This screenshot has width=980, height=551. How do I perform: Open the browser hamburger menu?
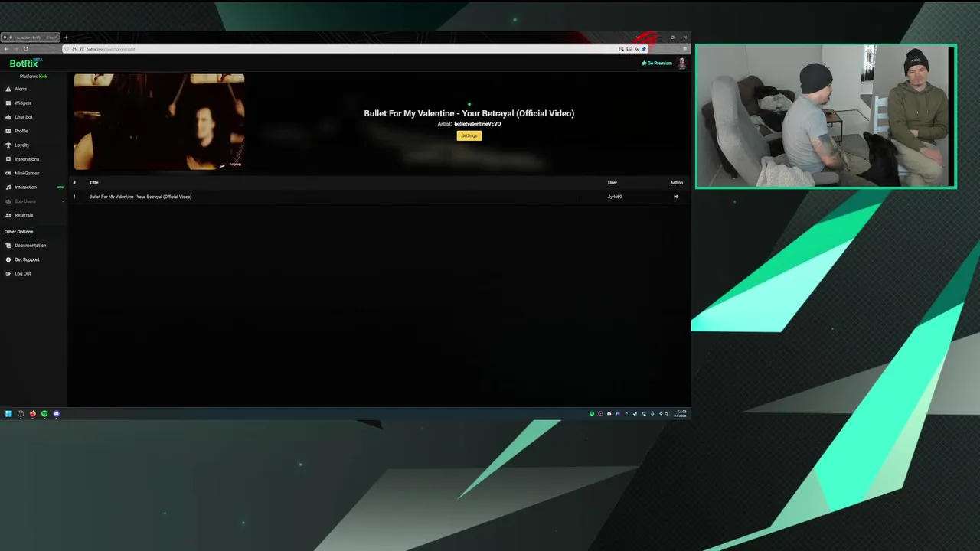coord(684,49)
